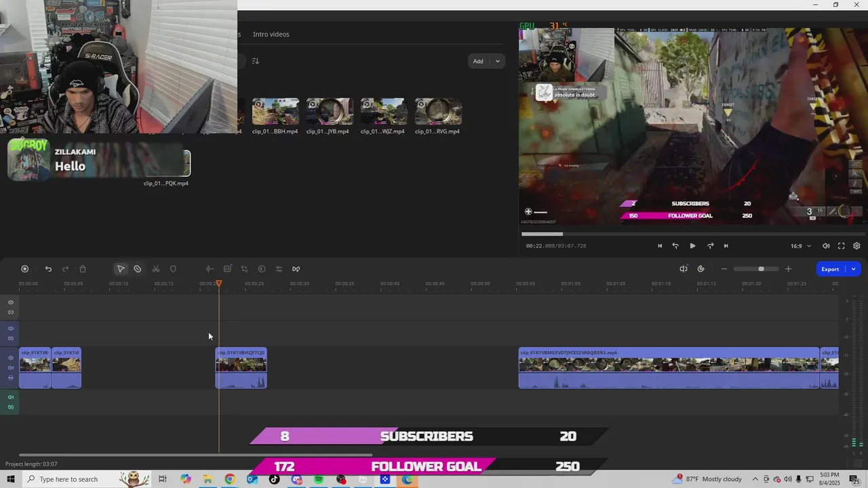Click the 87°F Mostly cloudy weather widget
The width and height of the screenshot is (868, 488).
(708, 479)
